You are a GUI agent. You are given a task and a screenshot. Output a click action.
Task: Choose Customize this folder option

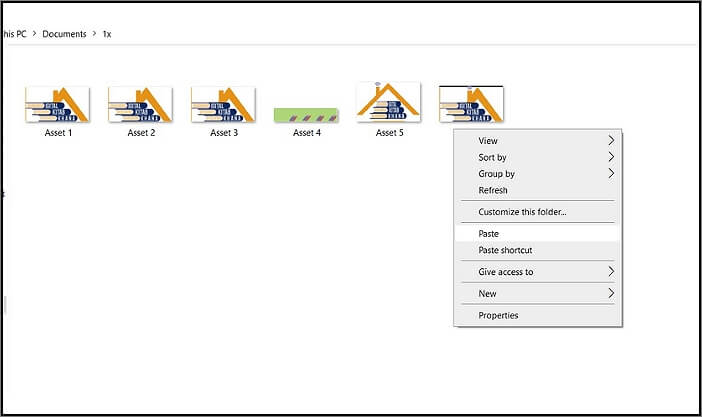[x=522, y=212]
